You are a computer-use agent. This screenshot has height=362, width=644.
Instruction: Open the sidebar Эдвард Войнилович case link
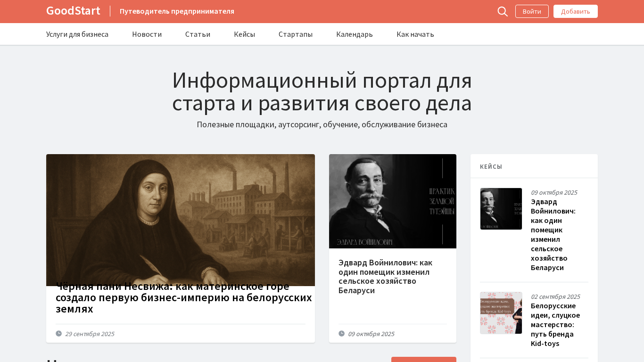(x=553, y=235)
